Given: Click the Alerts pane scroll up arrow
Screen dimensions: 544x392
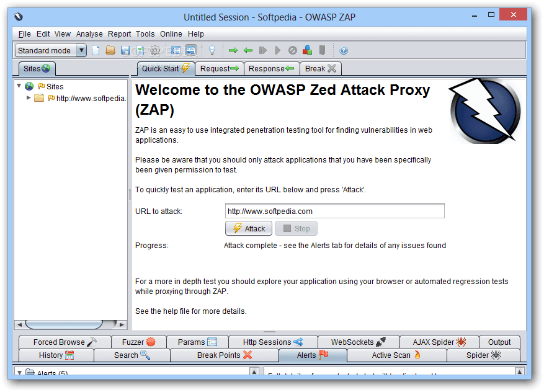Looking at the screenshot, I should (254, 372).
